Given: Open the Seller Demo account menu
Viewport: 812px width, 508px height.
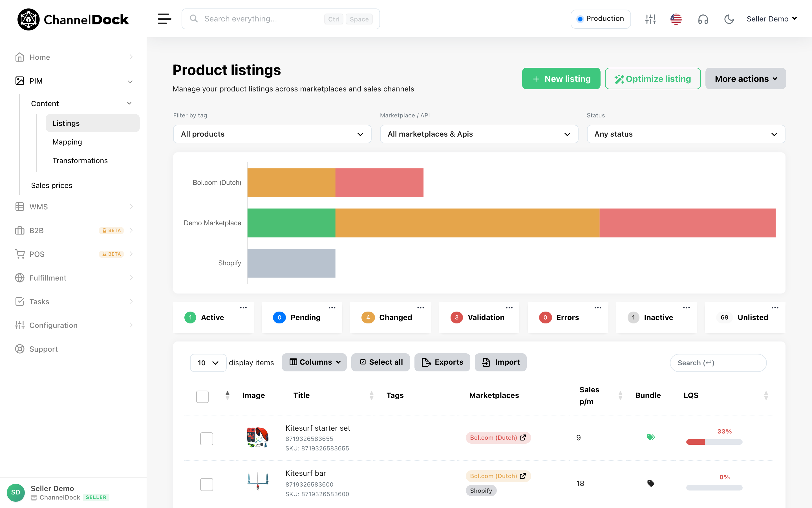Looking at the screenshot, I should pos(772,19).
